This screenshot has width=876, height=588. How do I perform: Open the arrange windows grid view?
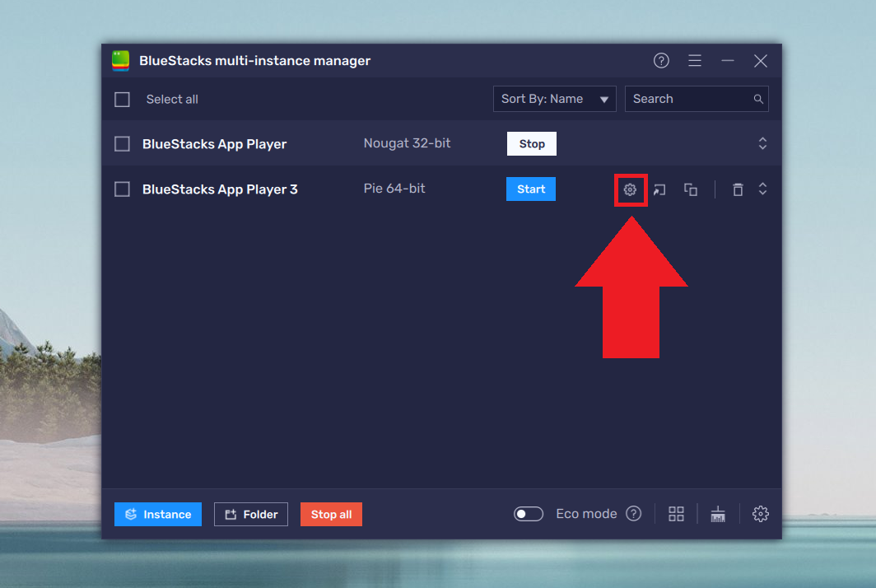point(676,513)
